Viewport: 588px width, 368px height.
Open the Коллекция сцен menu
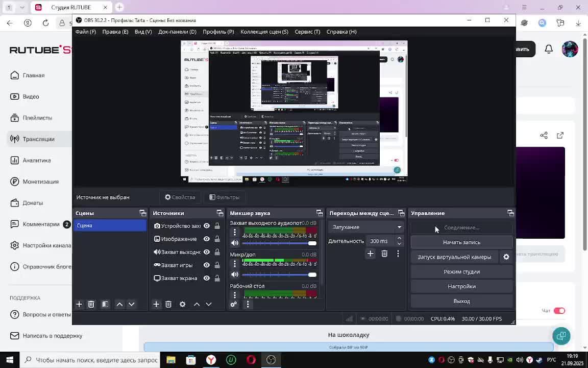pos(264,32)
